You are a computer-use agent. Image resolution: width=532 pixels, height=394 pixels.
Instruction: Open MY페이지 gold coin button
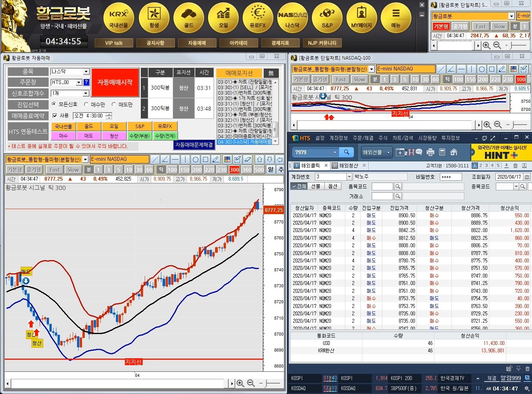point(362,17)
